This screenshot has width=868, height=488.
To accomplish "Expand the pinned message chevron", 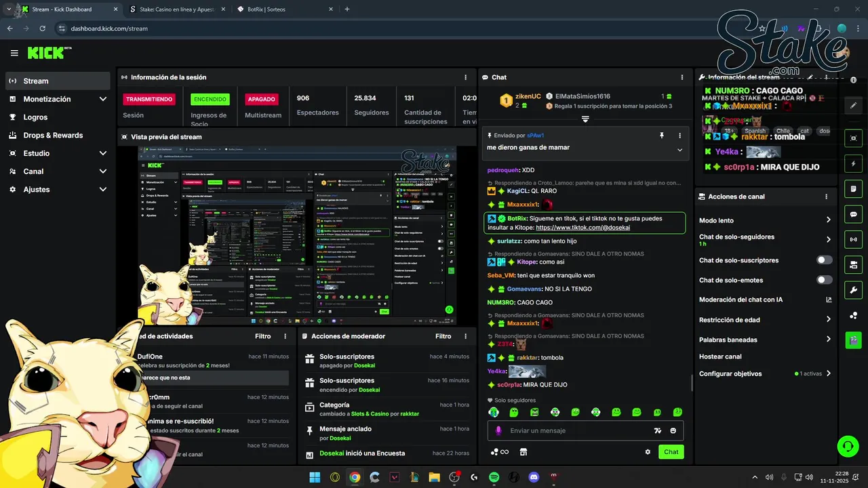I will [679, 150].
